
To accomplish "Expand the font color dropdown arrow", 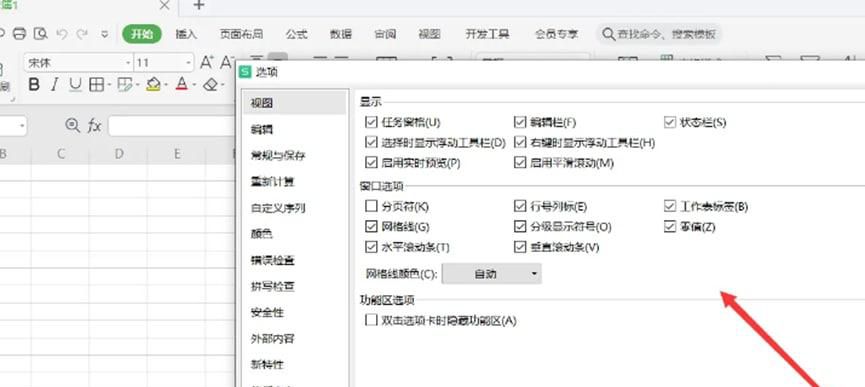I will [x=194, y=85].
